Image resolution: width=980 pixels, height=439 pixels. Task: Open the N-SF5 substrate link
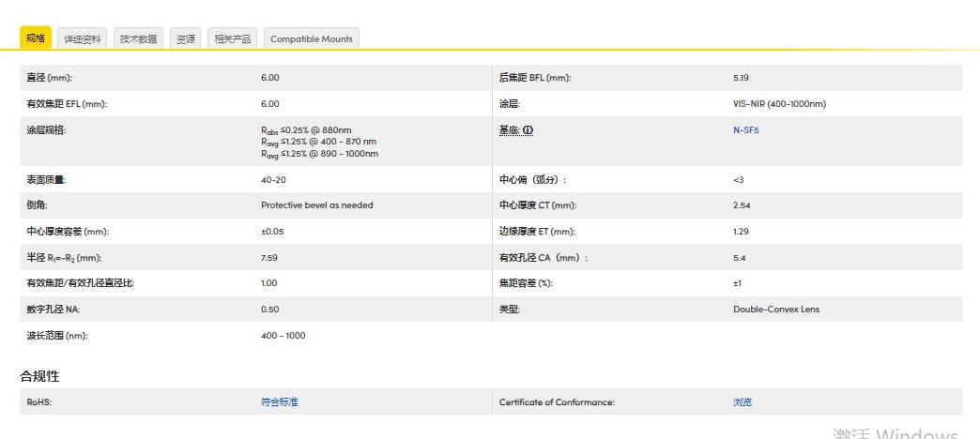(x=745, y=130)
